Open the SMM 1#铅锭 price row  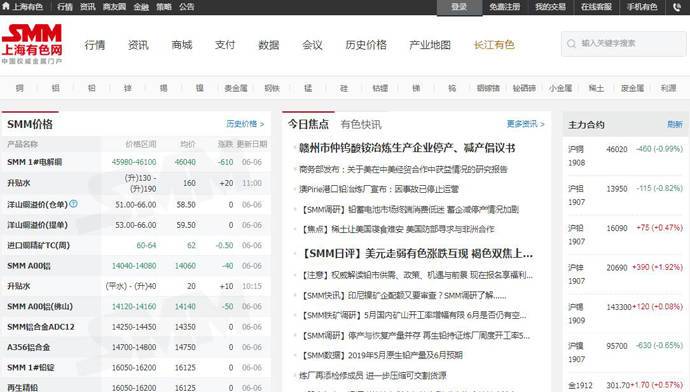[x=136, y=367]
